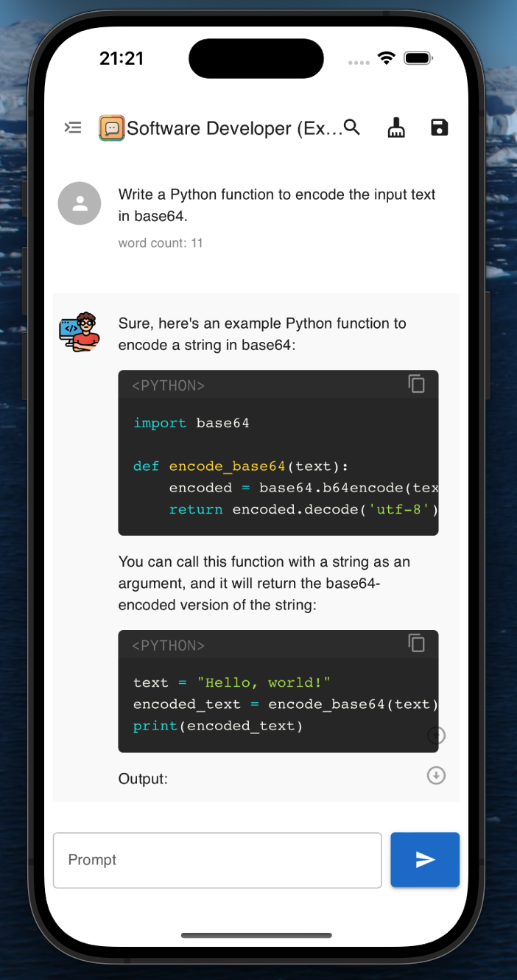Tap the 21:21 clock in status bar
This screenshot has height=980, width=517.
pos(122,58)
